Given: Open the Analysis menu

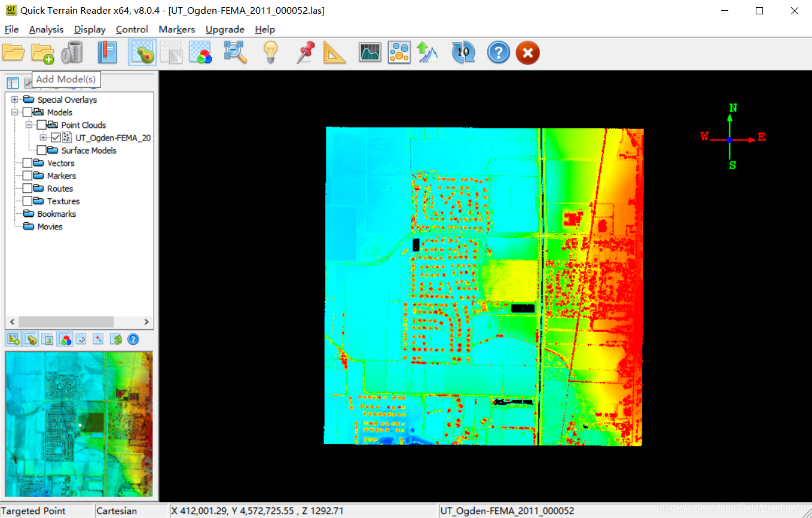Looking at the screenshot, I should pyautogui.click(x=46, y=29).
